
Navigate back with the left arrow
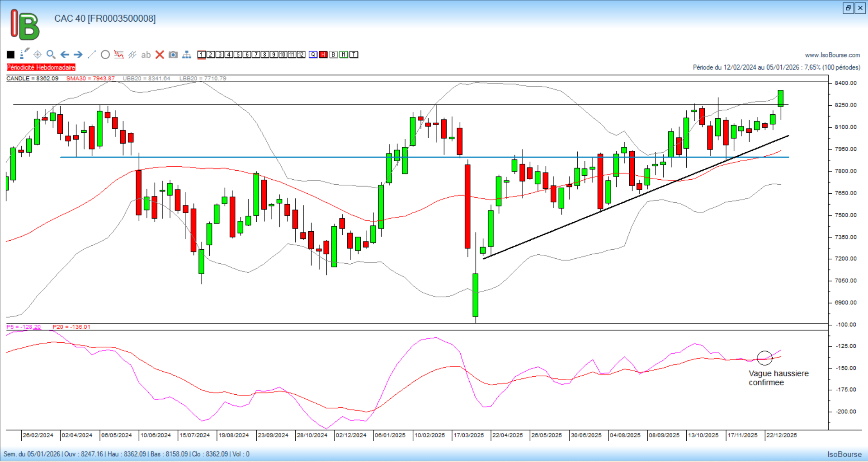coord(65,55)
